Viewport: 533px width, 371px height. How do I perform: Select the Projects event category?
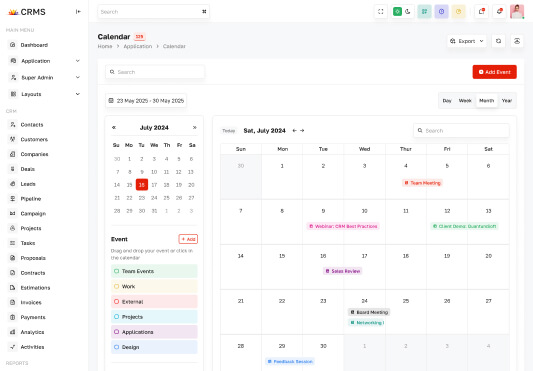154,317
